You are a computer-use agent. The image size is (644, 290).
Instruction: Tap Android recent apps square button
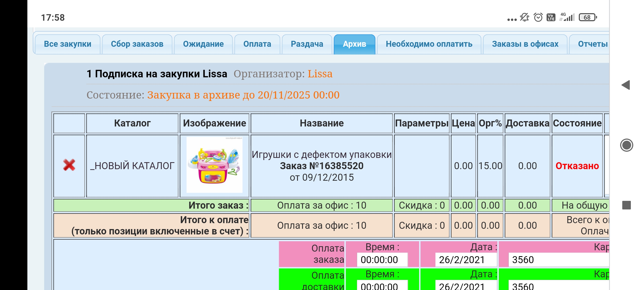[x=626, y=205]
